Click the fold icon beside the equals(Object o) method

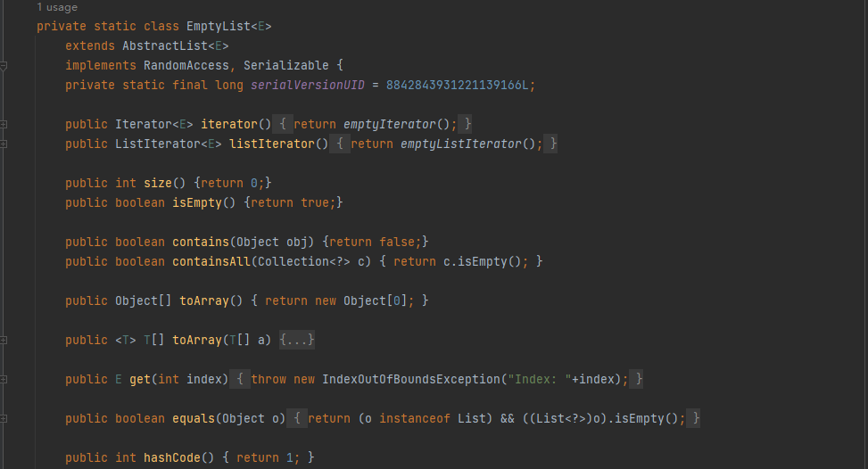click(x=4, y=419)
